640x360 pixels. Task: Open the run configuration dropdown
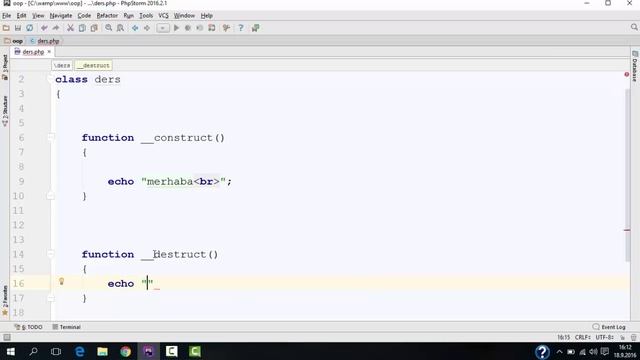[x=162, y=28]
